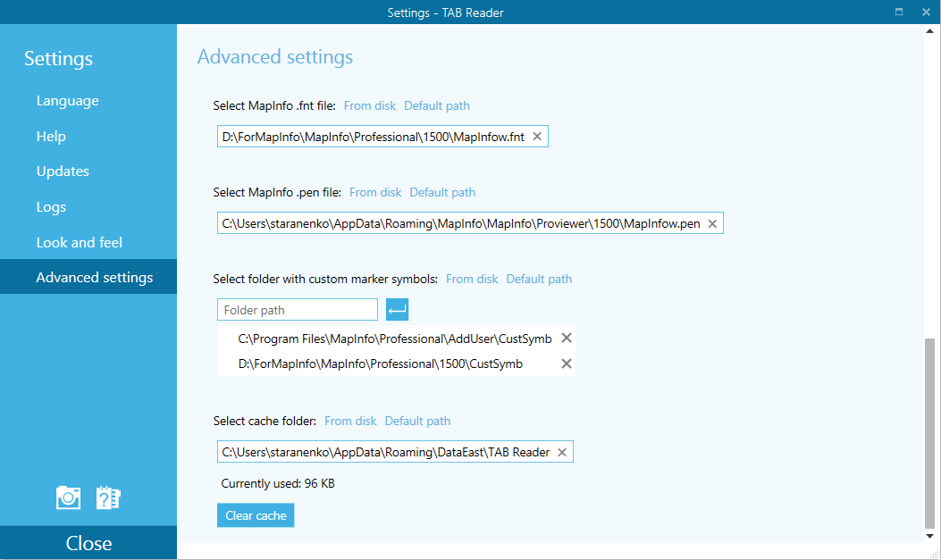Click the vertical scrollbar thumb
Screen dimensions: 941x560
929,433
